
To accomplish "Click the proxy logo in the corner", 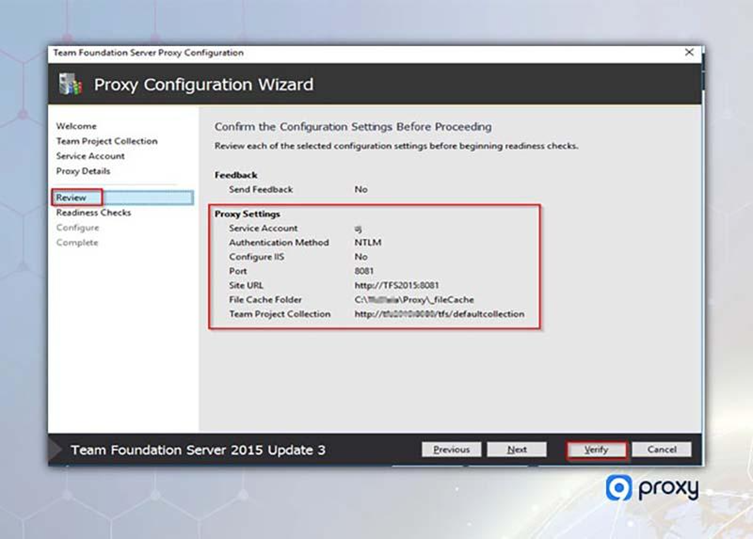I will (x=652, y=489).
